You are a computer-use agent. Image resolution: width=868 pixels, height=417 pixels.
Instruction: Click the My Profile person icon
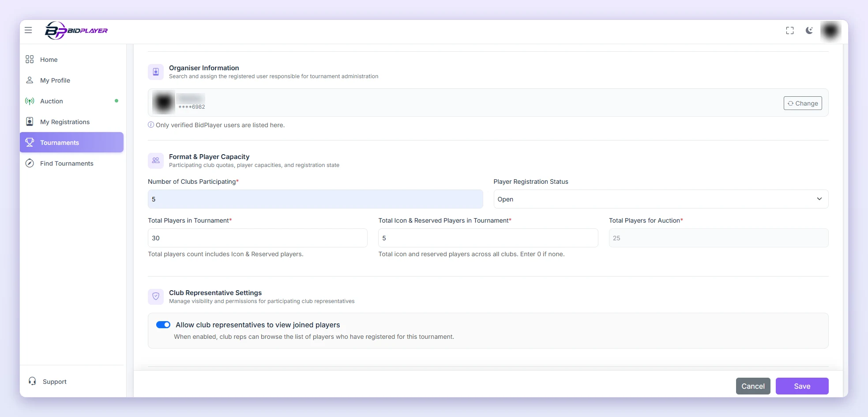pyautogui.click(x=30, y=80)
